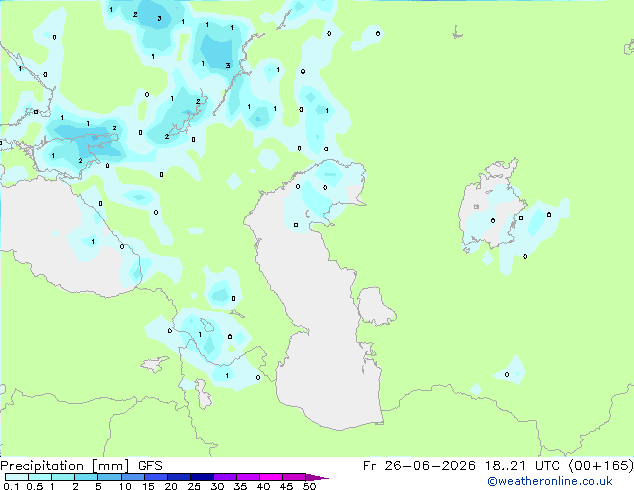Click the '50' legend value

[310, 486]
